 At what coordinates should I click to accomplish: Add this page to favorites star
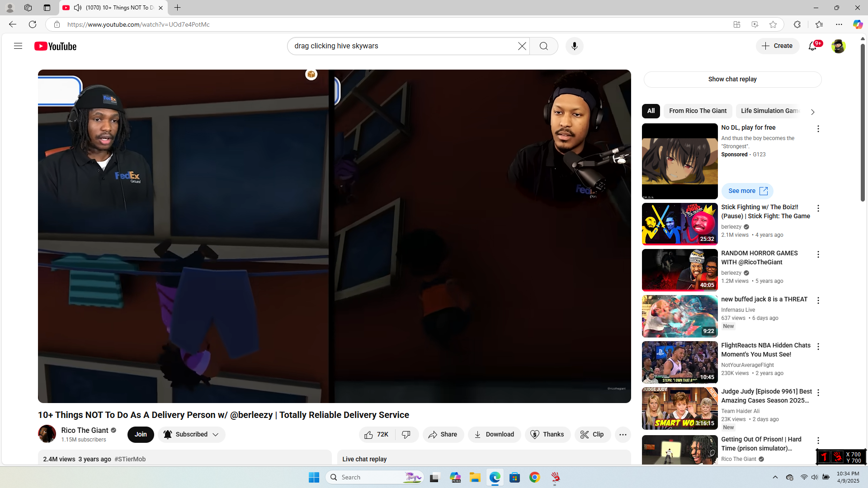click(x=773, y=24)
